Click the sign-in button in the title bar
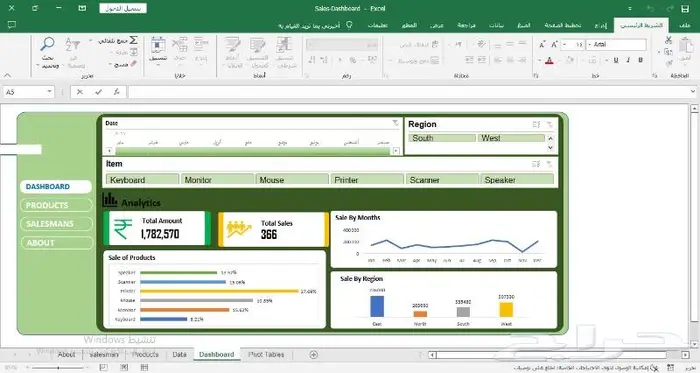The height and width of the screenshot is (373, 700). [123, 8]
